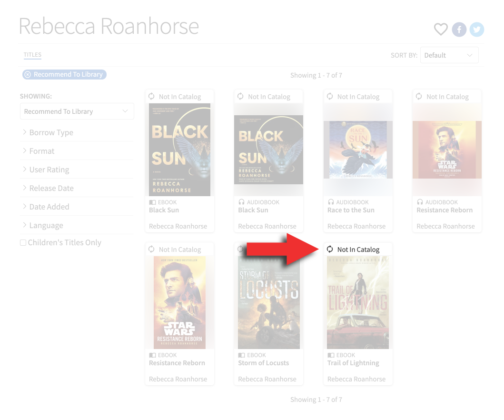This screenshot has height=420, width=504.
Task: Open the Race to the Sun title link
Action: pos(351,210)
